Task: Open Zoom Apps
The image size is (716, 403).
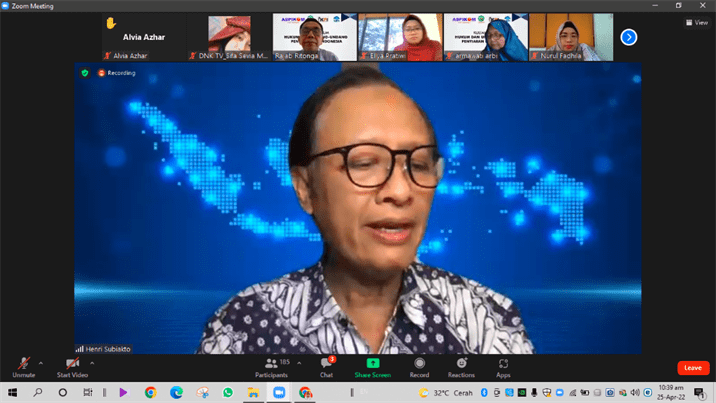Action: [503, 367]
